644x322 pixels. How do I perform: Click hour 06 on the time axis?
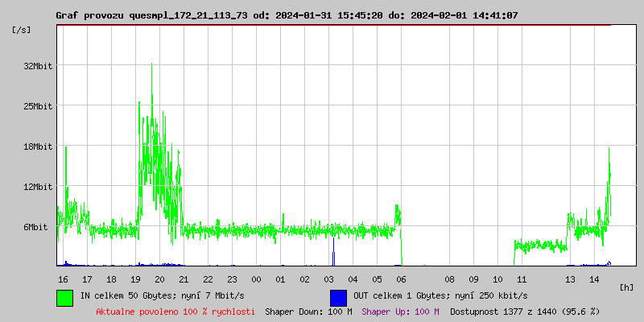(x=401, y=279)
